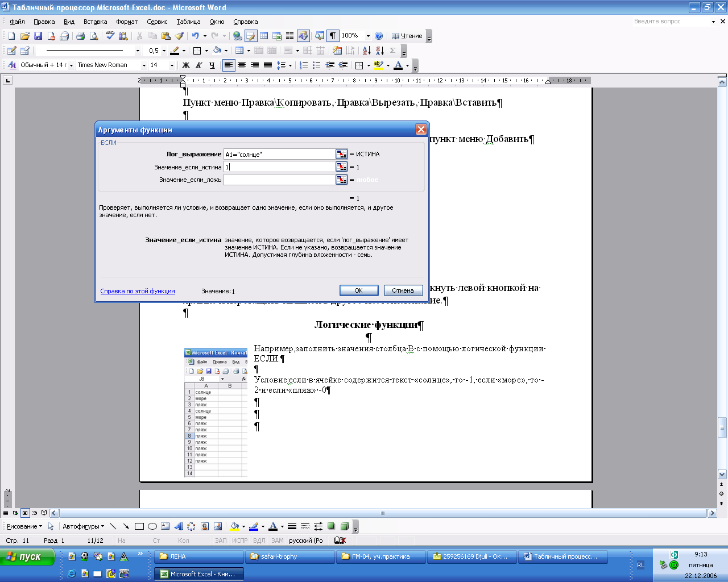Insert hyperlink with the globe icon
Image resolution: width=728 pixels, height=582 pixels.
point(238,36)
